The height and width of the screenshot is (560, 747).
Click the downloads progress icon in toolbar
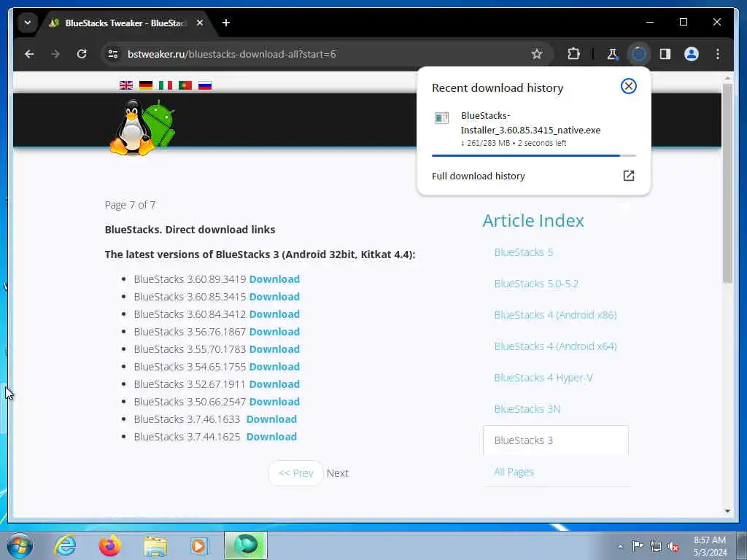click(x=639, y=54)
